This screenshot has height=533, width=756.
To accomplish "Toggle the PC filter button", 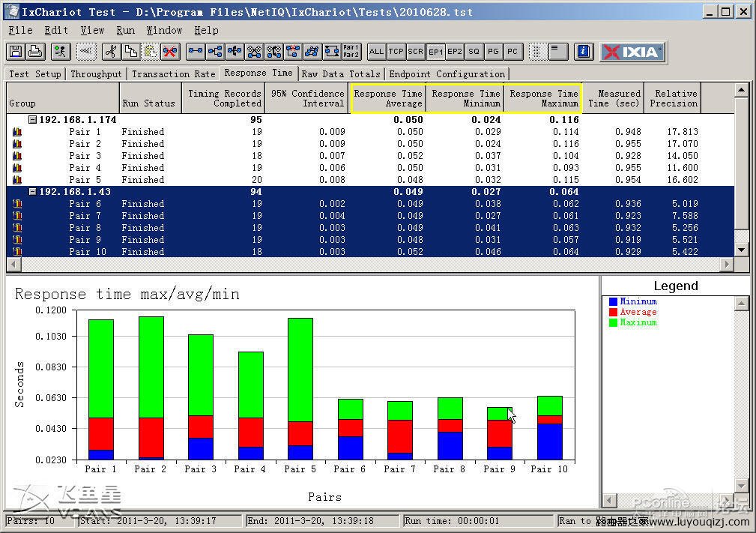I will pos(512,52).
